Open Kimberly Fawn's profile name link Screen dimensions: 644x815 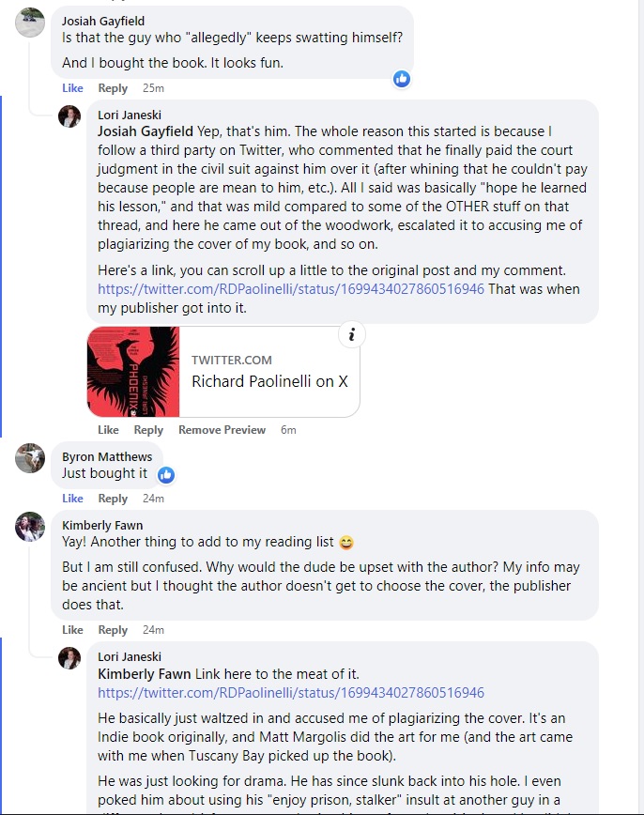pos(102,526)
